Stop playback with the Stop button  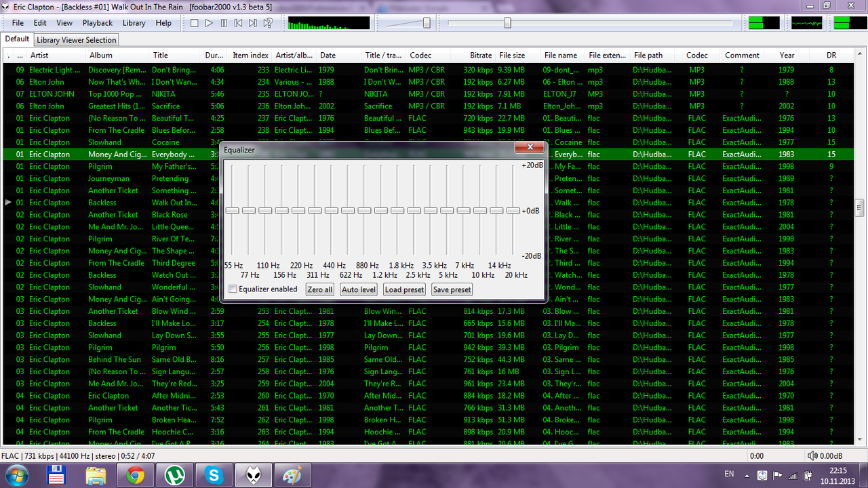point(194,23)
